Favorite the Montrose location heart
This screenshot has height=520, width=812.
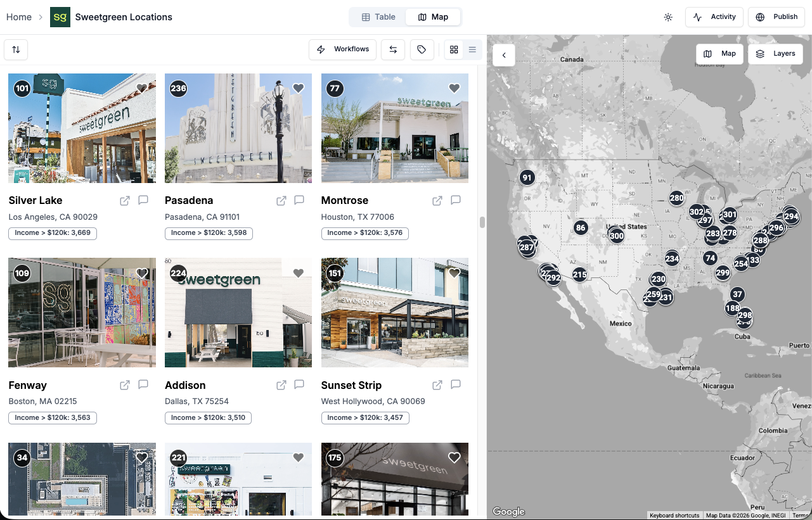[454, 88]
